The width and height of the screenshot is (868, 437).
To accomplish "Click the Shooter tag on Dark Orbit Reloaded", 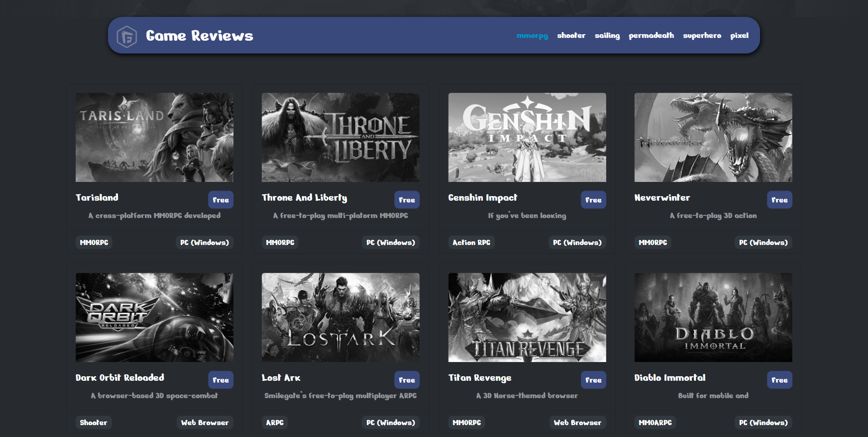I will tap(94, 422).
